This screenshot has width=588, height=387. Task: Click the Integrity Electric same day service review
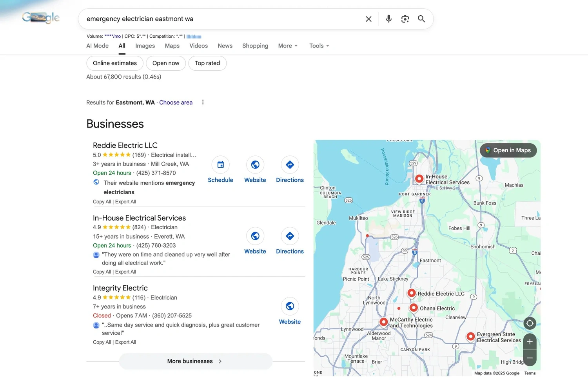[x=181, y=329]
